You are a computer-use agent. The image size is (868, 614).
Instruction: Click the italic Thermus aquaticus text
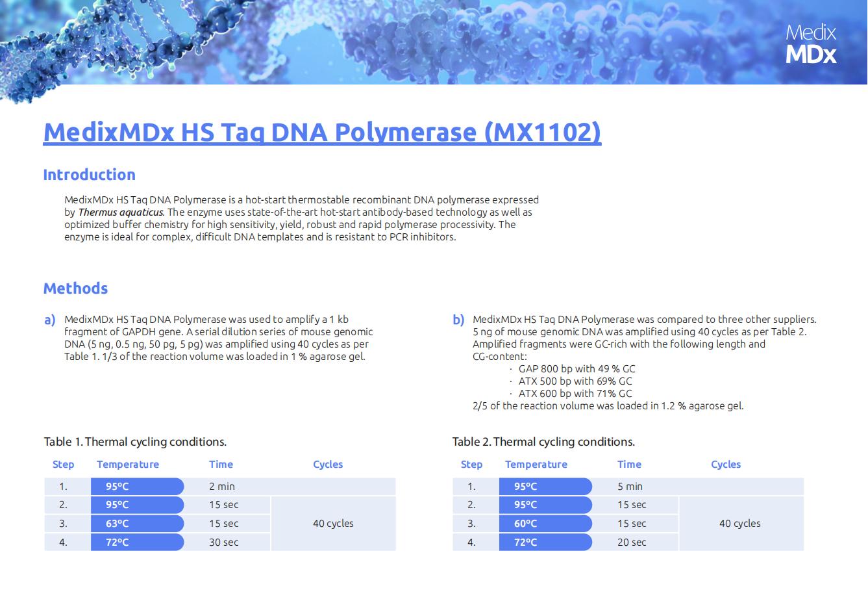tap(121, 212)
